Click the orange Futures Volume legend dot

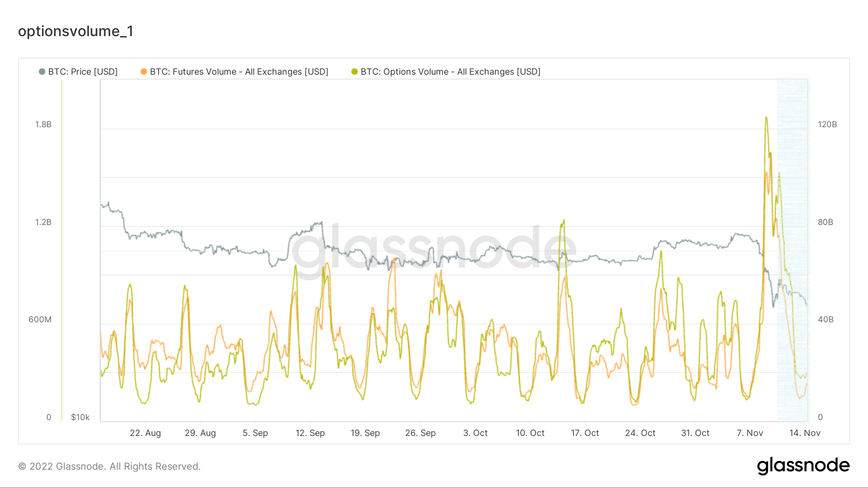coord(144,72)
